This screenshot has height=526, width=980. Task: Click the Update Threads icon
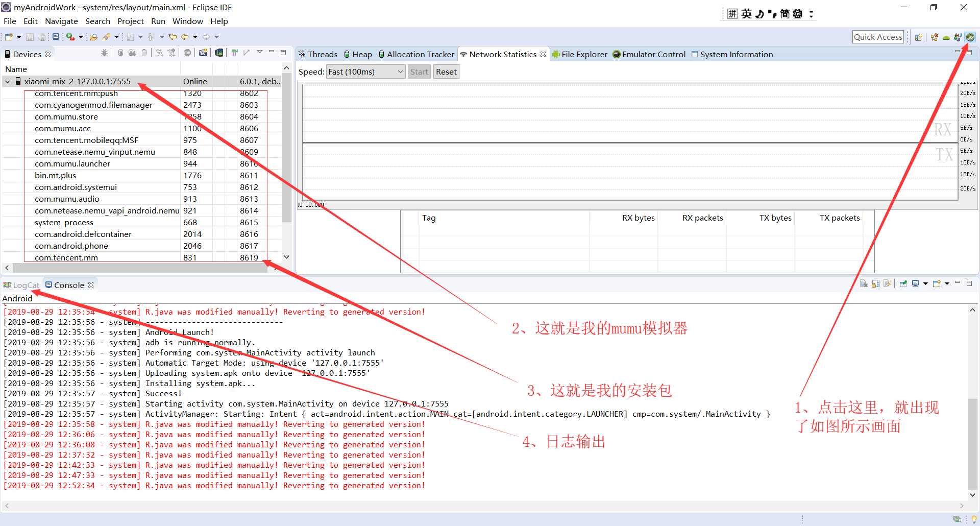click(x=159, y=53)
